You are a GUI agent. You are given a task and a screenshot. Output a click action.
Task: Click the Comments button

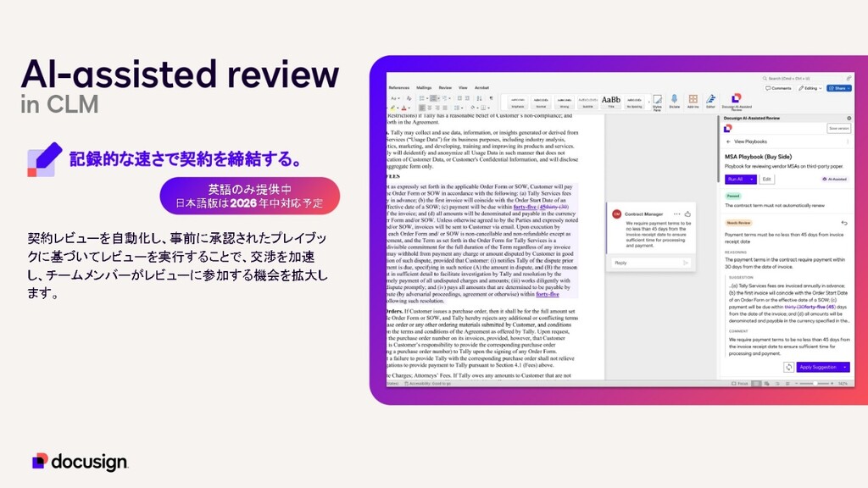pos(778,88)
